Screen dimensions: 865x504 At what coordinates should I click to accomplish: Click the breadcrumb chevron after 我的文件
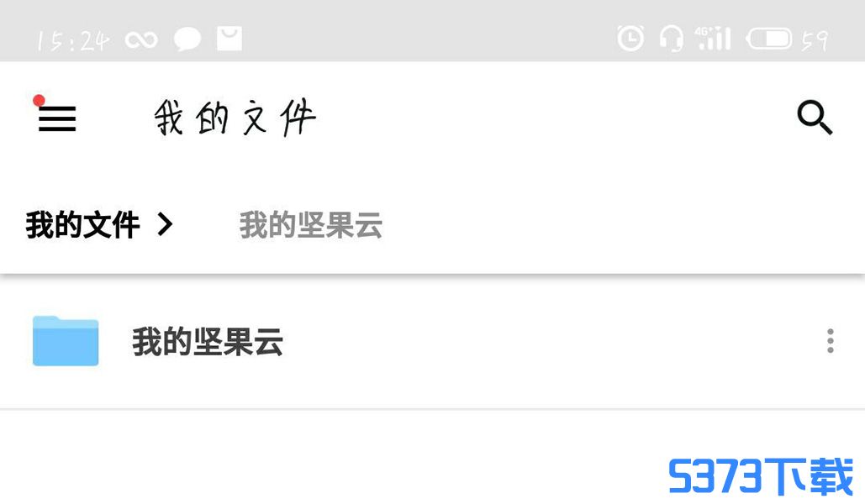click(x=165, y=224)
